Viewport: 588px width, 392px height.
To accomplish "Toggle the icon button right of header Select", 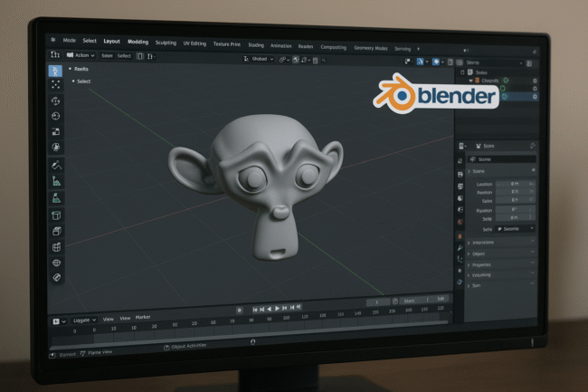I will (x=140, y=56).
